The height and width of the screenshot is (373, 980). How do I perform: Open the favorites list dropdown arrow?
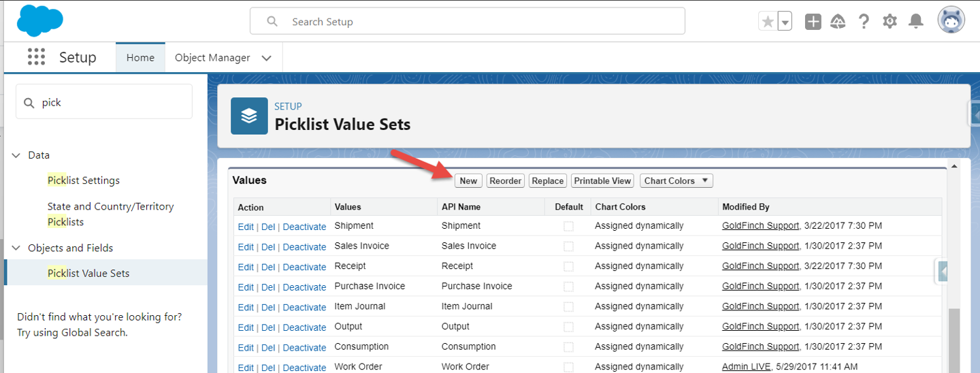(x=785, y=22)
